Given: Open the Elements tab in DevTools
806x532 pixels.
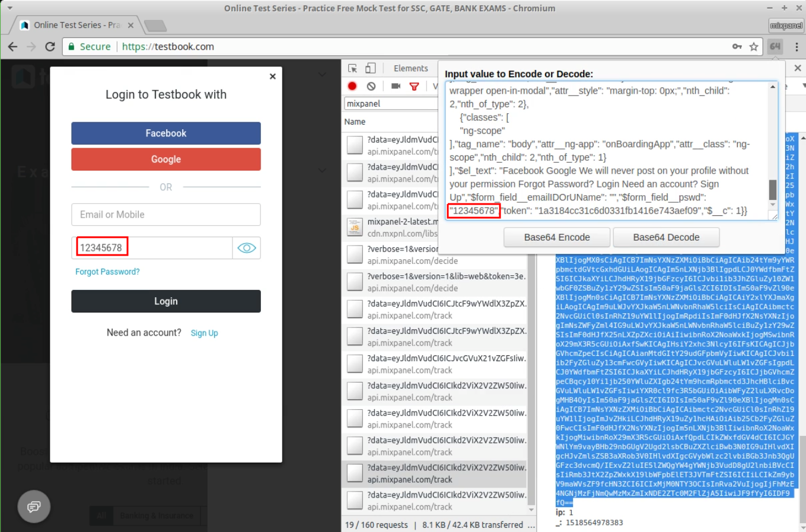Looking at the screenshot, I should tap(410, 68).
